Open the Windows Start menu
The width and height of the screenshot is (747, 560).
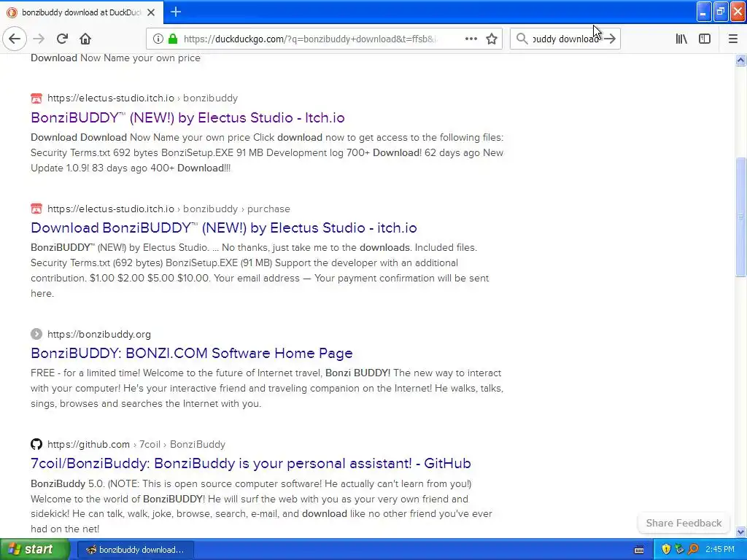click(34, 549)
